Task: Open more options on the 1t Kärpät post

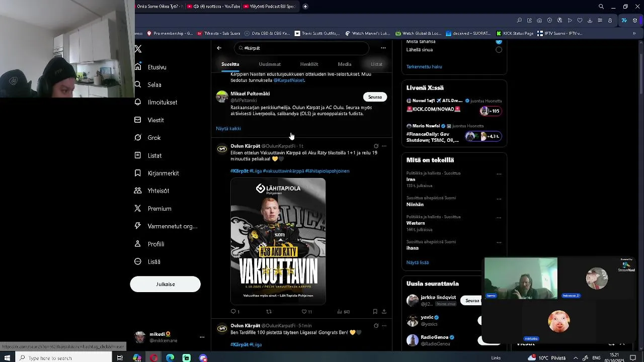Action: 384,146
